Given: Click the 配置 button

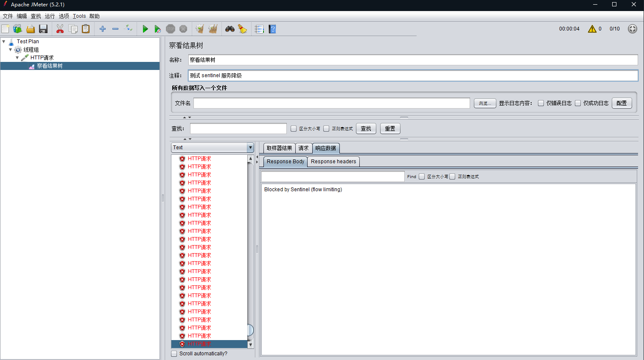Looking at the screenshot, I should (x=622, y=103).
